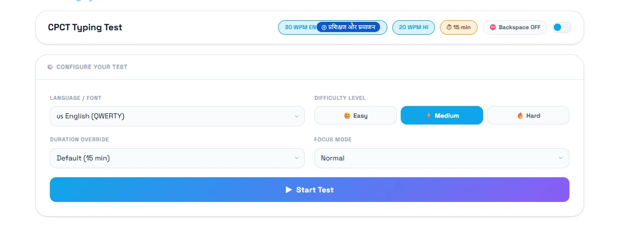Click the stopwatch icon in the 15 min badge
Image resolution: width=644 pixels, height=244 pixels.
pyautogui.click(x=449, y=27)
